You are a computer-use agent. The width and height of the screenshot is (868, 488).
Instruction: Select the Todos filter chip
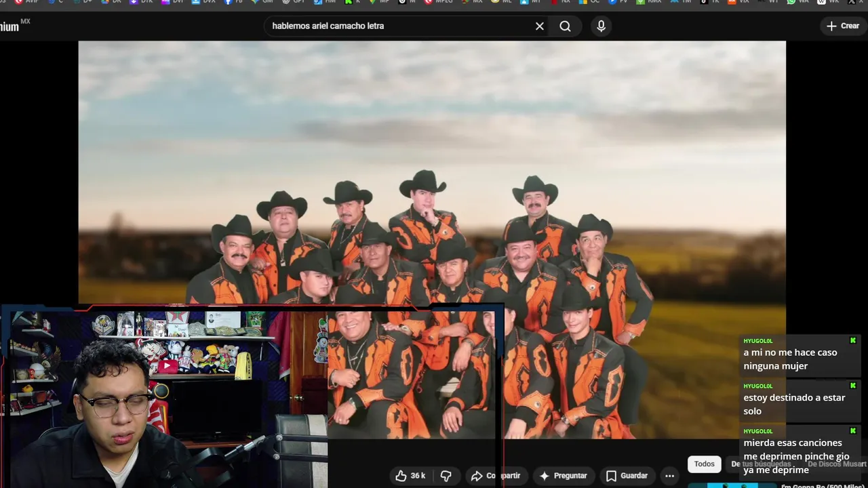pos(704,464)
